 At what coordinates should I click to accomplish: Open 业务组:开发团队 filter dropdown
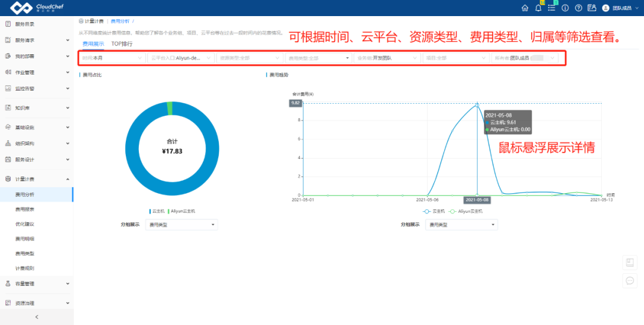(388, 58)
